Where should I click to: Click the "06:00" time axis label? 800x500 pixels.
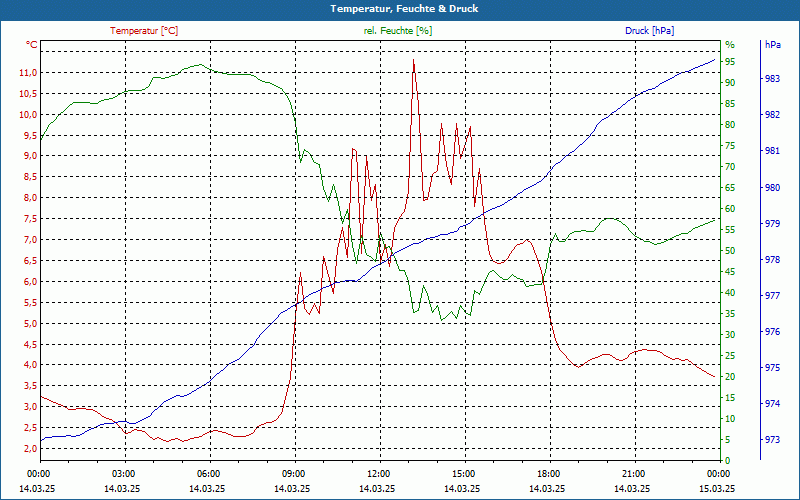pos(208,473)
